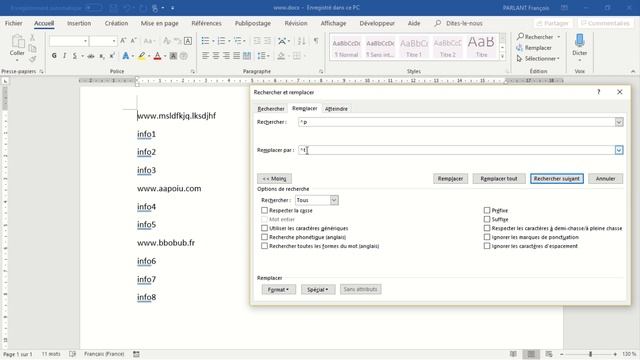640x360 pixels.
Task: Apply red font color
Action: click(x=158, y=56)
